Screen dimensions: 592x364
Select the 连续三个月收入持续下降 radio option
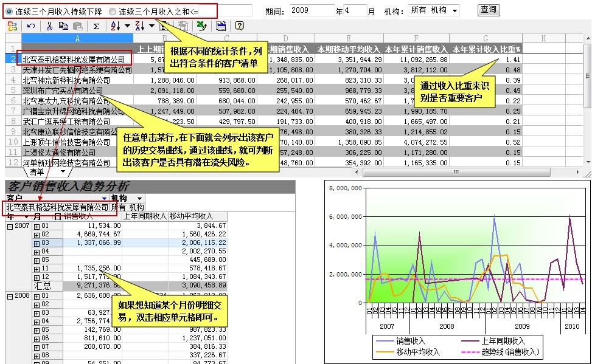9,11
